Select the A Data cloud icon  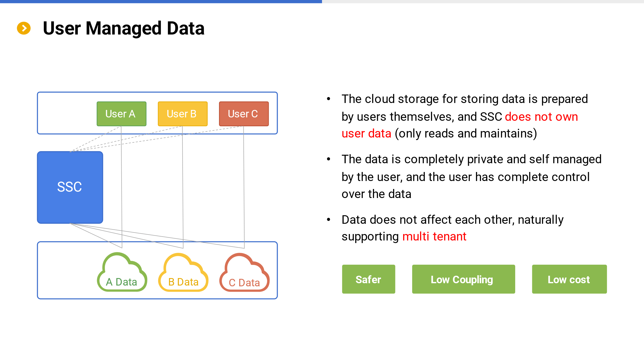point(122,272)
